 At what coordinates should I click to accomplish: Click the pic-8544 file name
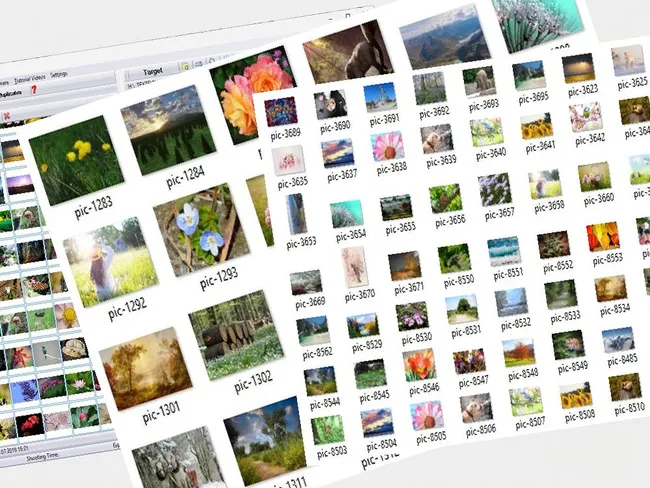325,403
